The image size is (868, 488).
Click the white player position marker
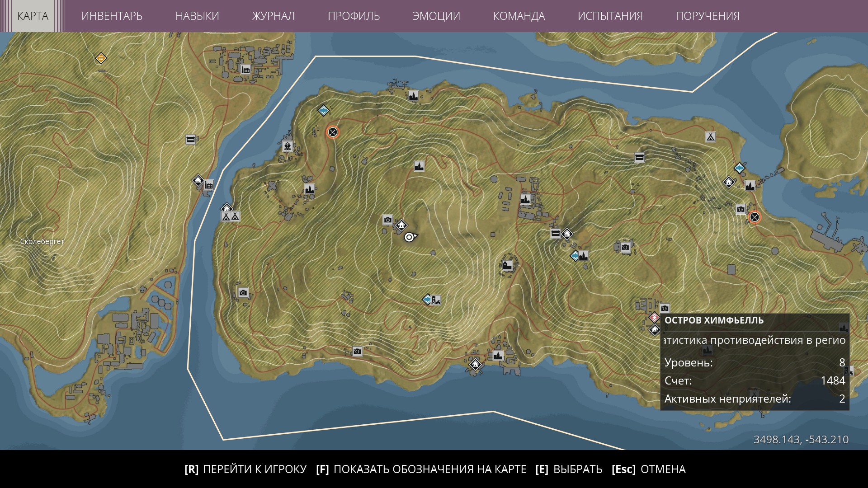point(410,237)
